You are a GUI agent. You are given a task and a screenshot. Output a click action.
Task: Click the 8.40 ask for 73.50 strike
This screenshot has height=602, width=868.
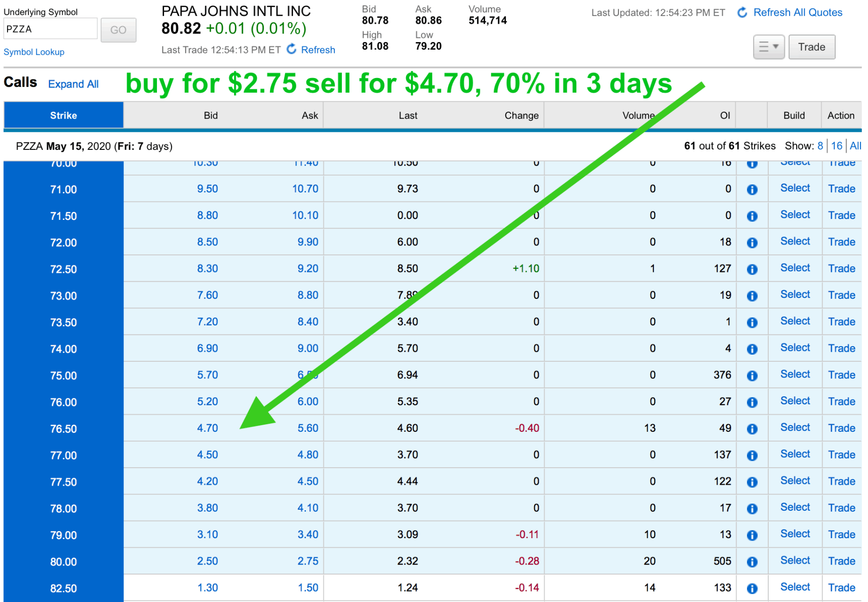pyautogui.click(x=308, y=322)
